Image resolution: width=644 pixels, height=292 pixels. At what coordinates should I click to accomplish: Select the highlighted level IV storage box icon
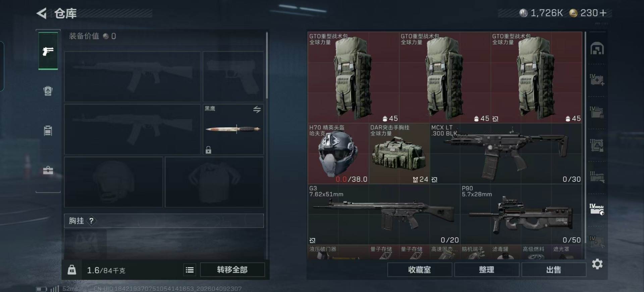click(597, 209)
